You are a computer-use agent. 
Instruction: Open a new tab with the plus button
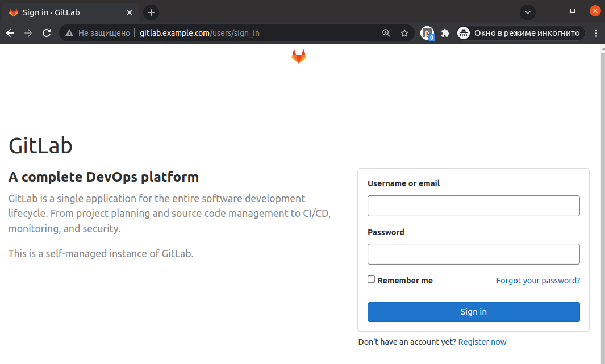(x=151, y=12)
